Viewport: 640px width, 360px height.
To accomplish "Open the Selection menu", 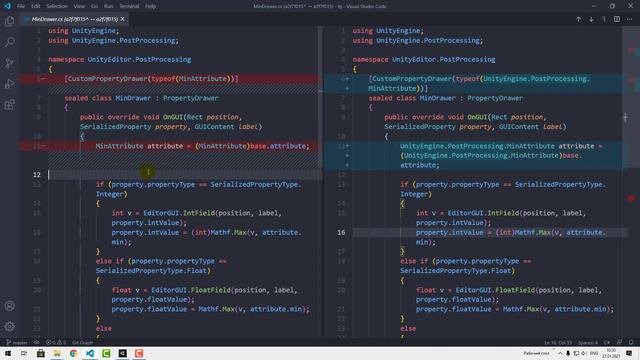I will [57, 6].
